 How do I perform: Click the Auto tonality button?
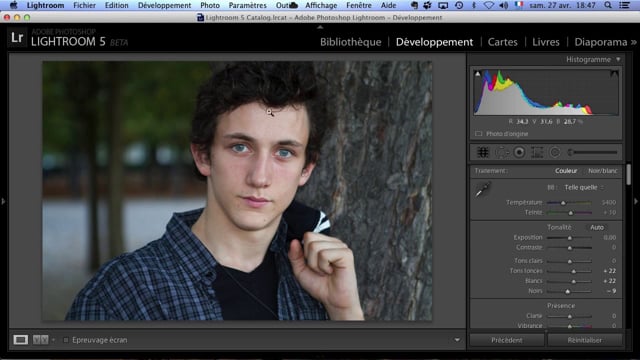597,227
